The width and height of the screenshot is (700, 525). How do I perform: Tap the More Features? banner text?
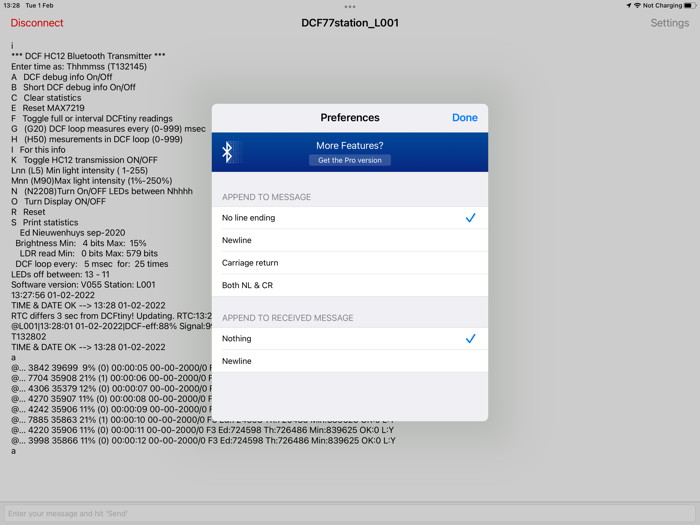coord(350,146)
